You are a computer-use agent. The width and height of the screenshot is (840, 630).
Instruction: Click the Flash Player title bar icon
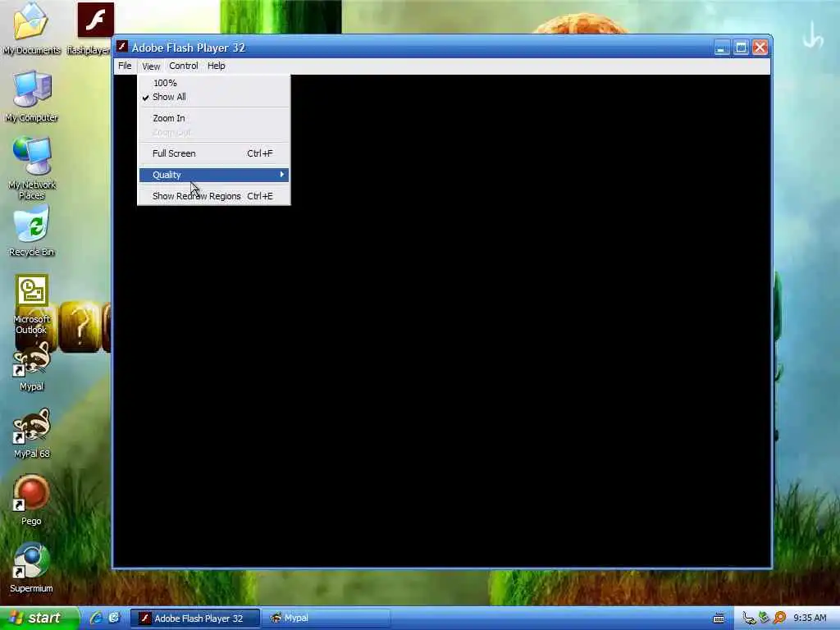[122, 47]
